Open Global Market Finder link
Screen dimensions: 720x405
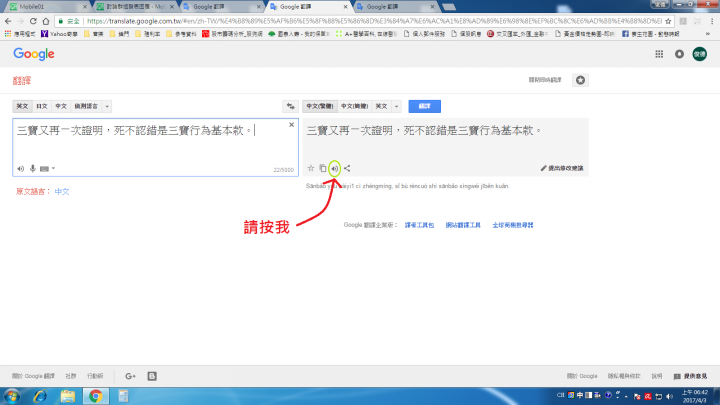pyautogui.click(x=513, y=225)
